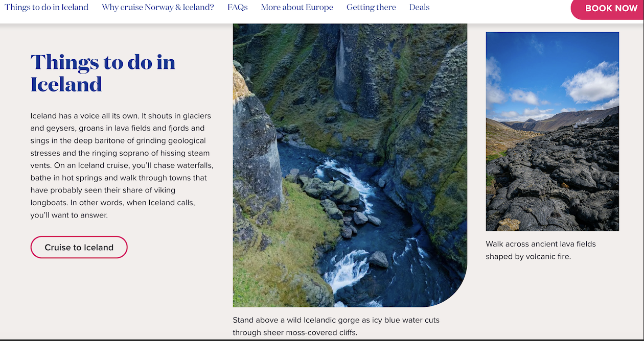Open the 'Getting there' nav item
644x341 pixels.
(x=371, y=7)
